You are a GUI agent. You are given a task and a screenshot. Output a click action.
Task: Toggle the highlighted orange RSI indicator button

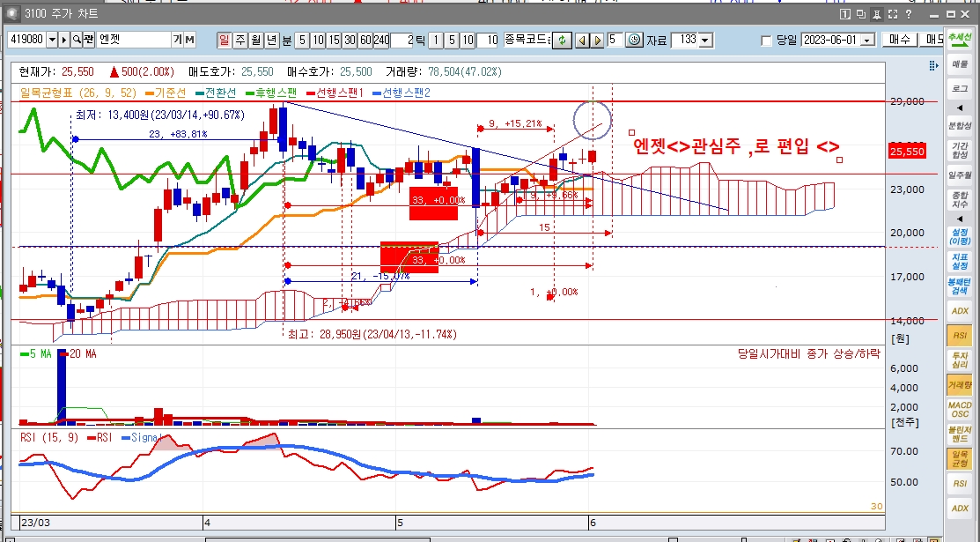(960, 336)
